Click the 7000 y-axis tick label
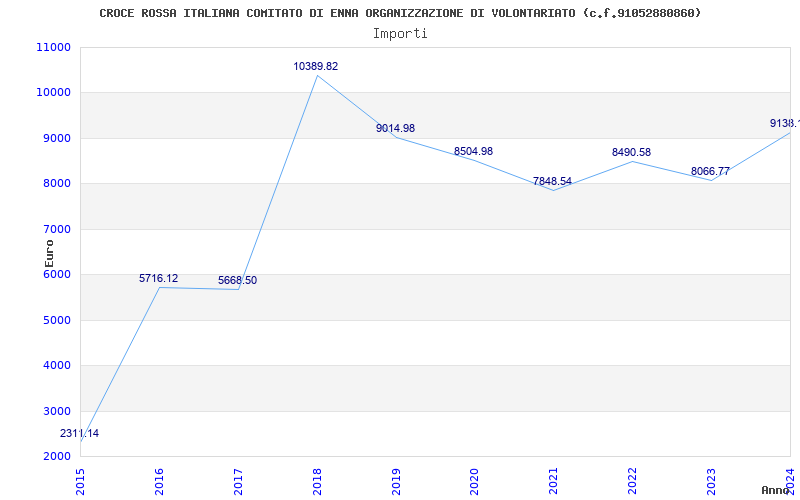This screenshot has height=500, width=800. click(56, 229)
